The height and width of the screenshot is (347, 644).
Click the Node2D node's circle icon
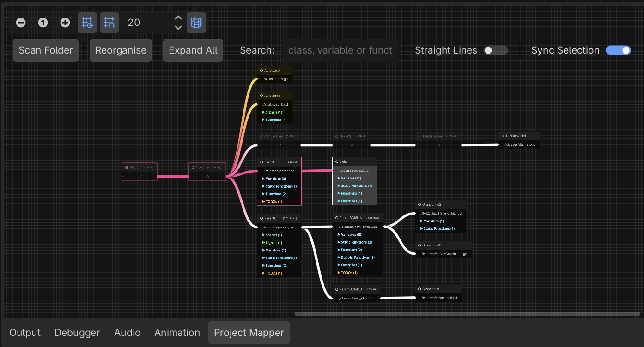click(337, 136)
